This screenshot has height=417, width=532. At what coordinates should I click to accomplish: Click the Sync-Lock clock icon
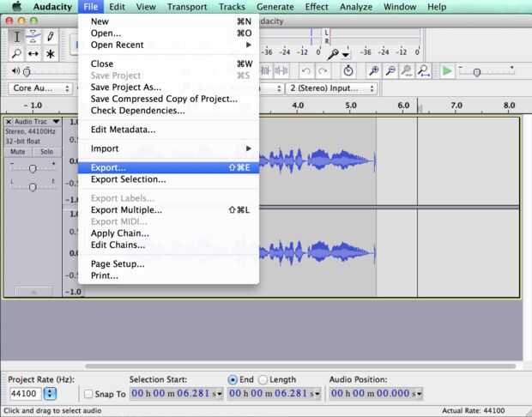[348, 71]
